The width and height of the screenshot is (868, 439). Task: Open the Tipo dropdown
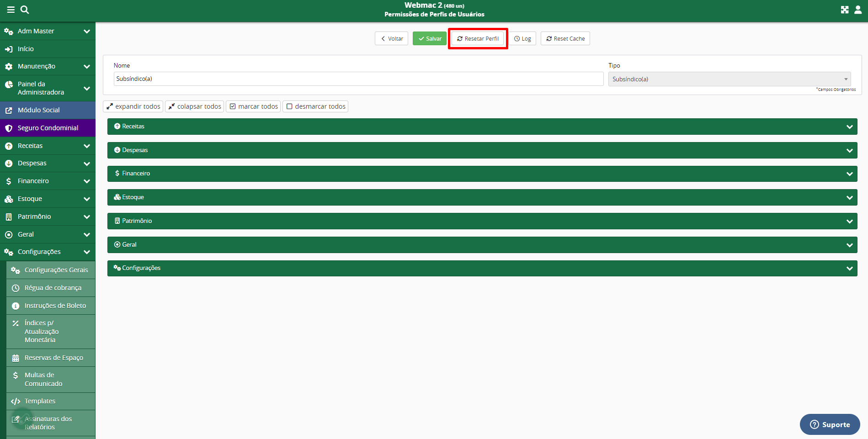(729, 79)
